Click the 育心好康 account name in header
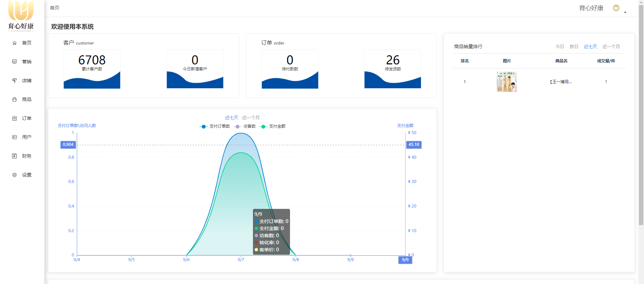This screenshot has width=644, height=284. (x=591, y=8)
